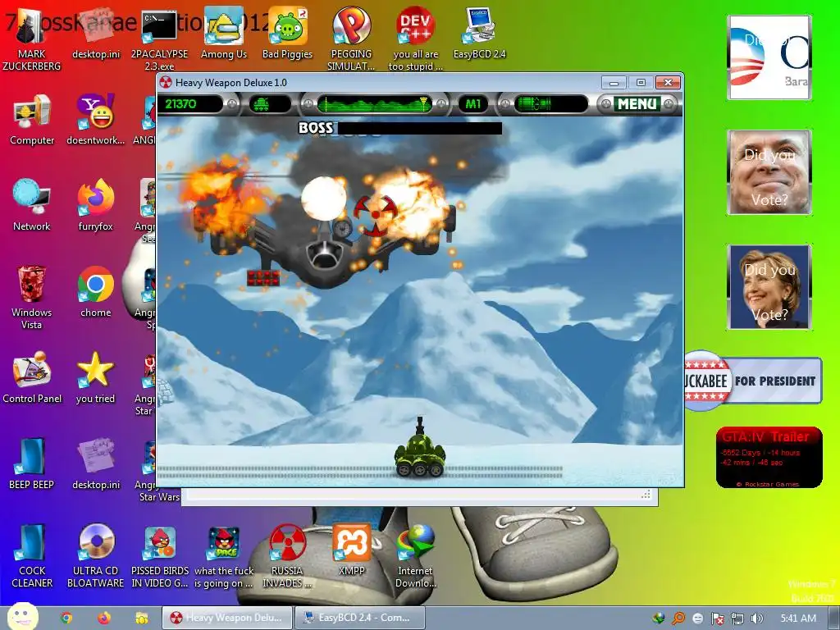The width and height of the screenshot is (840, 630).
Task: Open the MENU button in Heavy Weapon
Action: tap(636, 104)
